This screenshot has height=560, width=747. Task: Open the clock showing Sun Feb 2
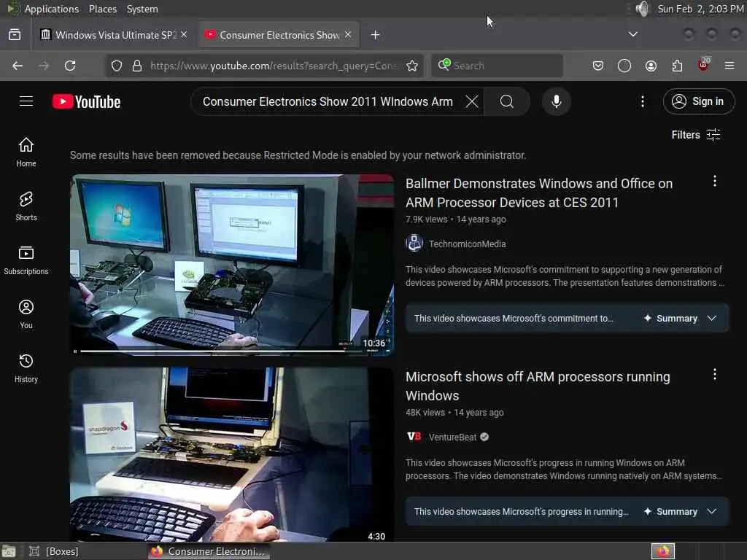[x=700, y=9]
